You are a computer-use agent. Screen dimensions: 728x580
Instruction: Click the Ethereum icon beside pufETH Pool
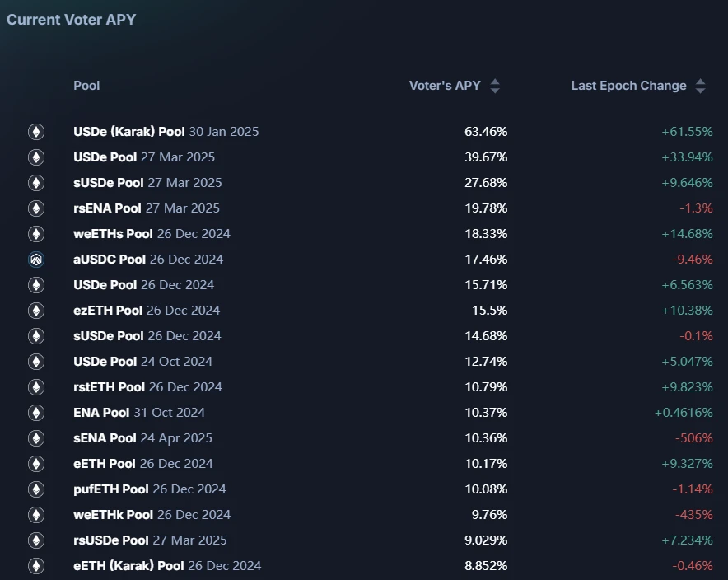pos(35,489)
